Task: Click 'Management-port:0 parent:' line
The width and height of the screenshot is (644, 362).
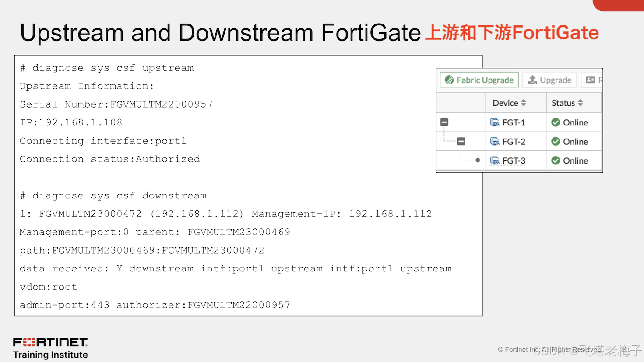Action: [x=155, y=232]
